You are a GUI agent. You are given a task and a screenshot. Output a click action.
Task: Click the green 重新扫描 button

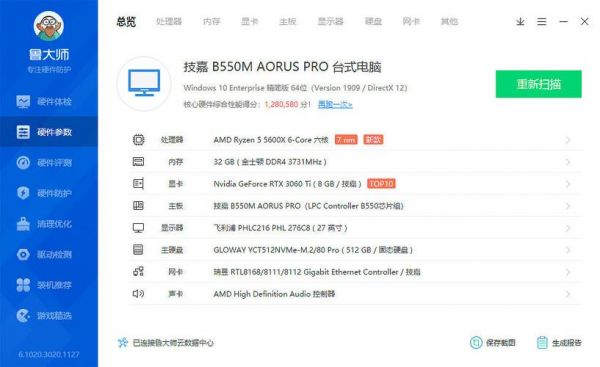tap(538, 84)
